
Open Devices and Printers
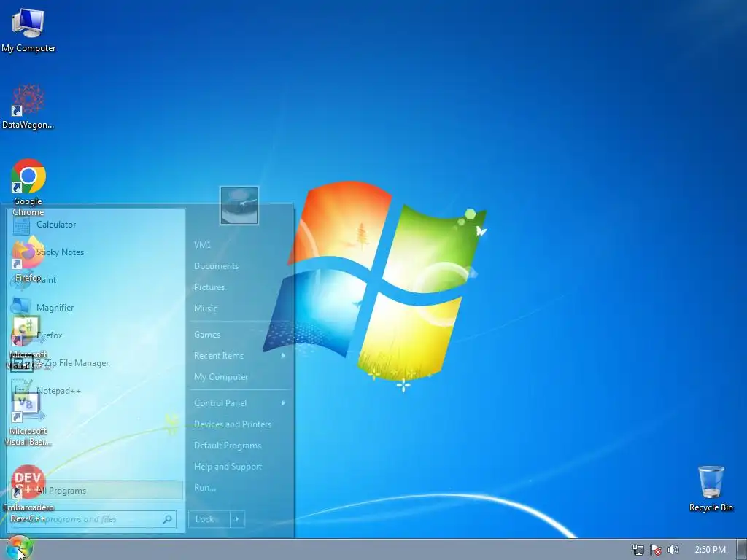click(x=233, y=424)
